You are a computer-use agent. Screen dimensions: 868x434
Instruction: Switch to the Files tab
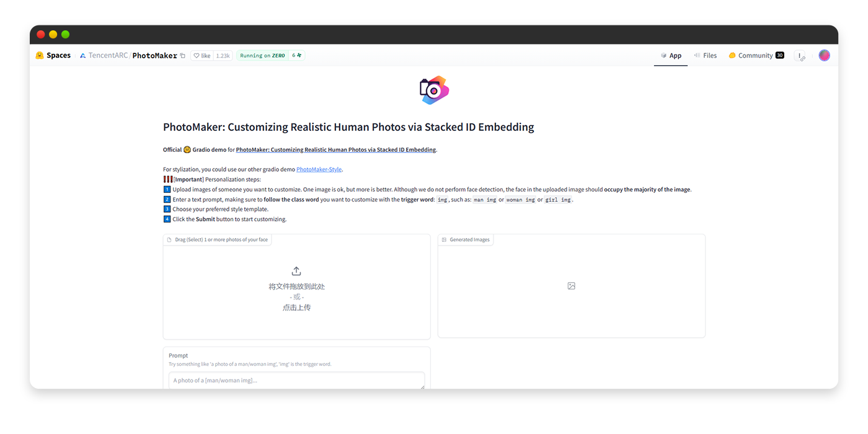(706, 55)
